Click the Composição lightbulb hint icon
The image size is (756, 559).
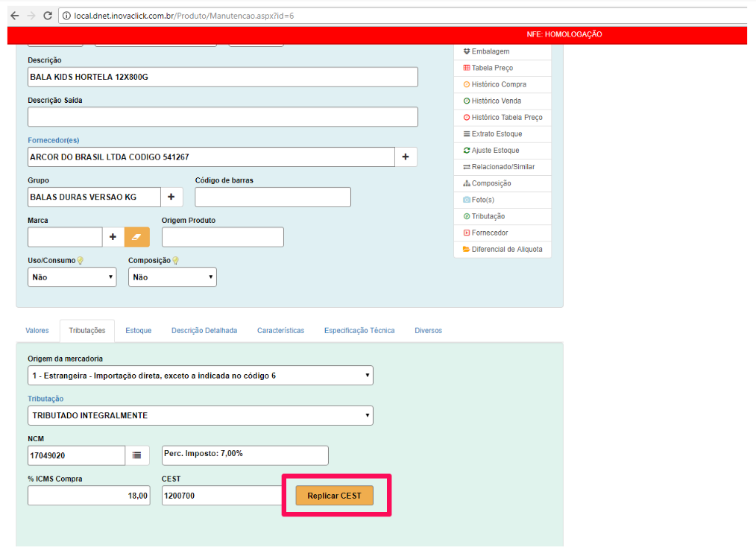pyautogui.click(x=176, y=261)
